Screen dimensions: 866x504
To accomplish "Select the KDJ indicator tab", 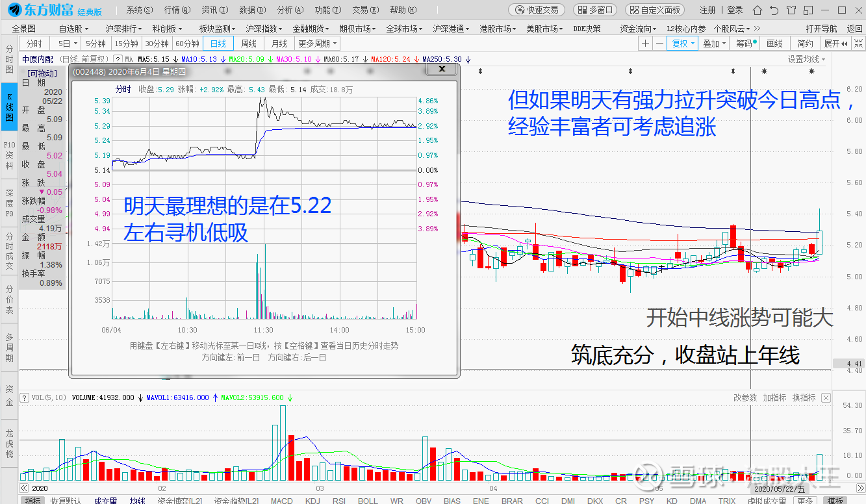I will click(x=312, y=501).
